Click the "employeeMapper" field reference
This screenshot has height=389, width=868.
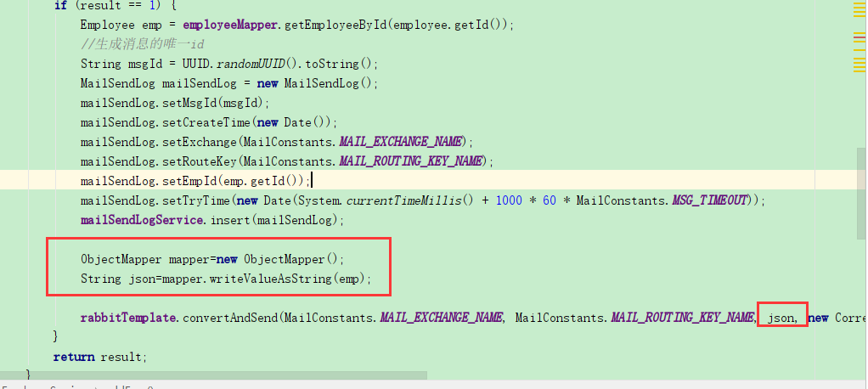pos(232,25)
